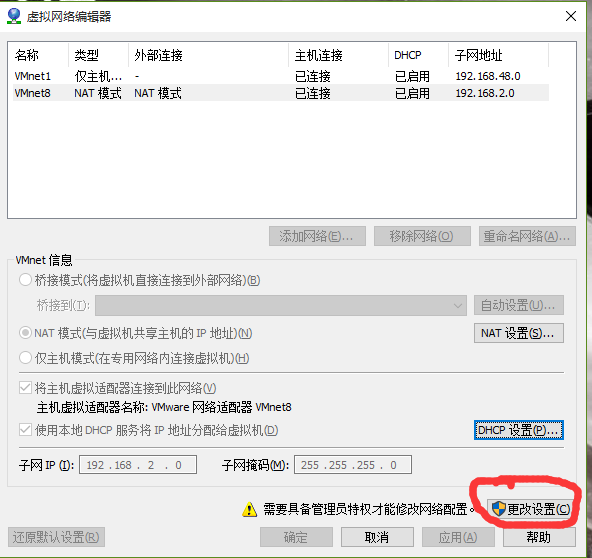Click the 取消 button
The width and height of the screenshot is (592, 558).
[x=377, y=537]
